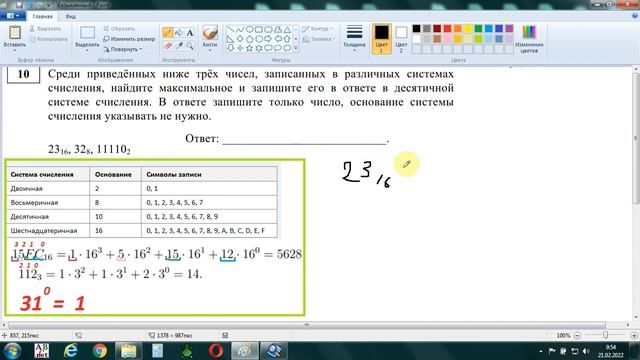
Task: Activate Color 1 (Цвет 1) selector
Action: (x=381, y=39)
